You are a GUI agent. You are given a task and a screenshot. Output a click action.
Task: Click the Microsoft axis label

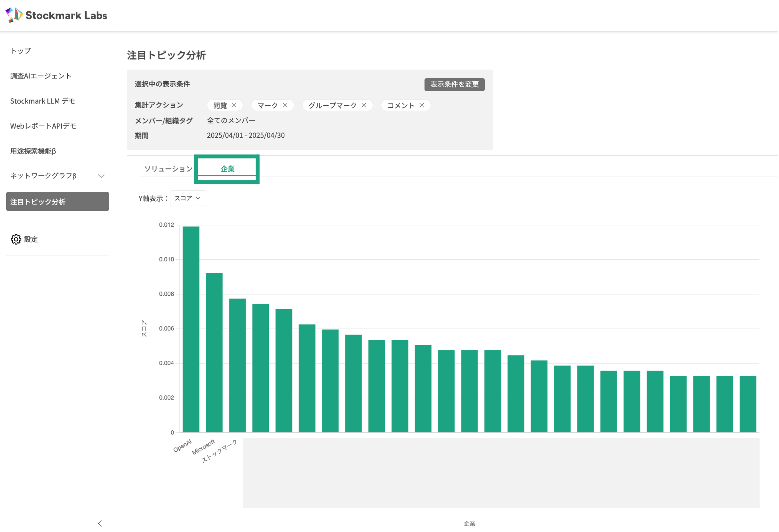point(204,447)
